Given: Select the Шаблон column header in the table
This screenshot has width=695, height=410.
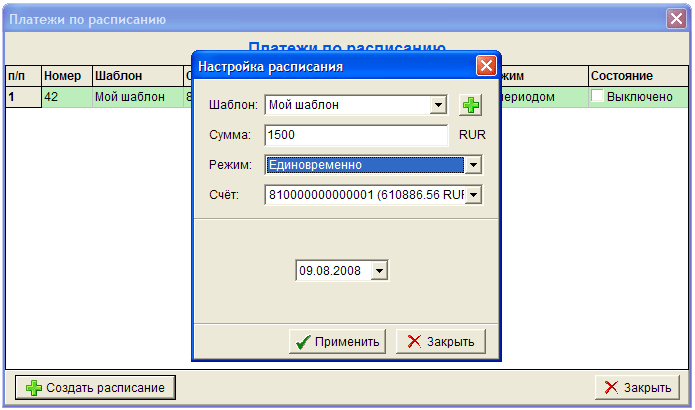Looking at the screenshot, I should (x=120, y=76).
